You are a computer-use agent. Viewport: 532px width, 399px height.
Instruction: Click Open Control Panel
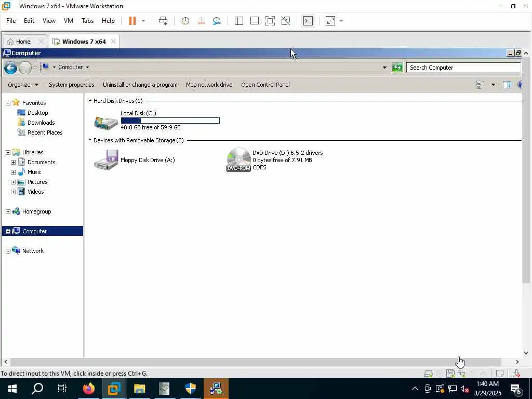(265, 85)
